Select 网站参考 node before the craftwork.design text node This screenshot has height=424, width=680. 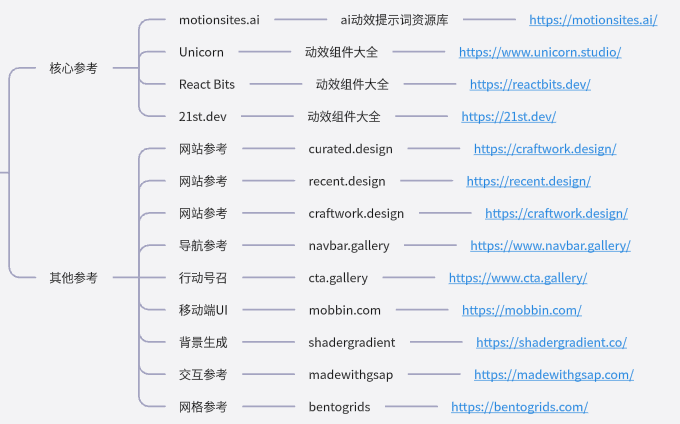pos(203,213)
